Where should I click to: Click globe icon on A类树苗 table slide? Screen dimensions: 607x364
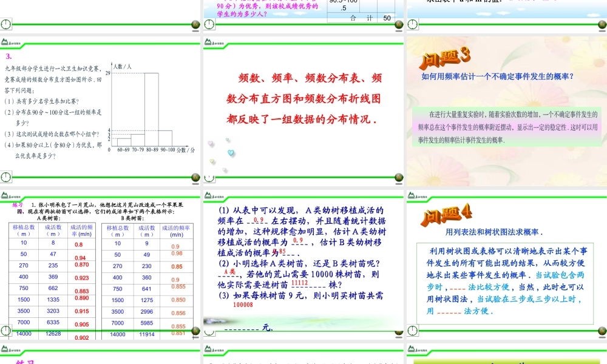(x=195, y=331)
